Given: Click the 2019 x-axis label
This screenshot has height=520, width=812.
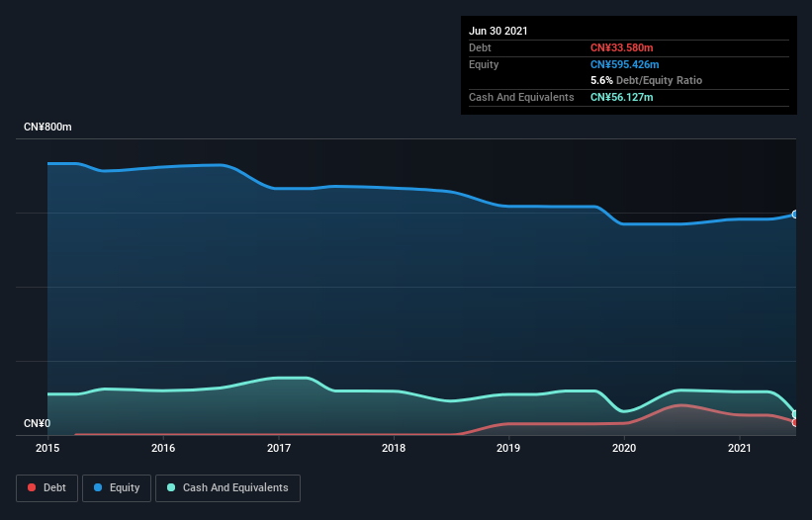Looking at the screenshot, I should (x=508, y=448).
